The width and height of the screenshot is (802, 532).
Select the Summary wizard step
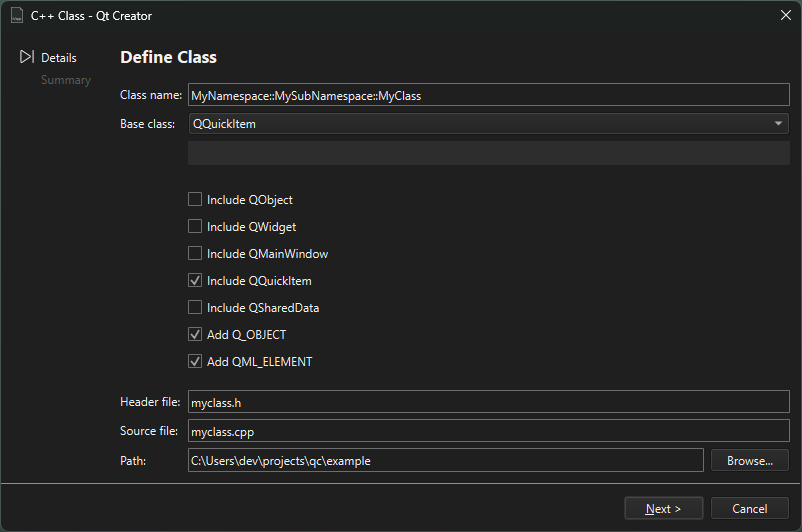click(x=65, y=80)
